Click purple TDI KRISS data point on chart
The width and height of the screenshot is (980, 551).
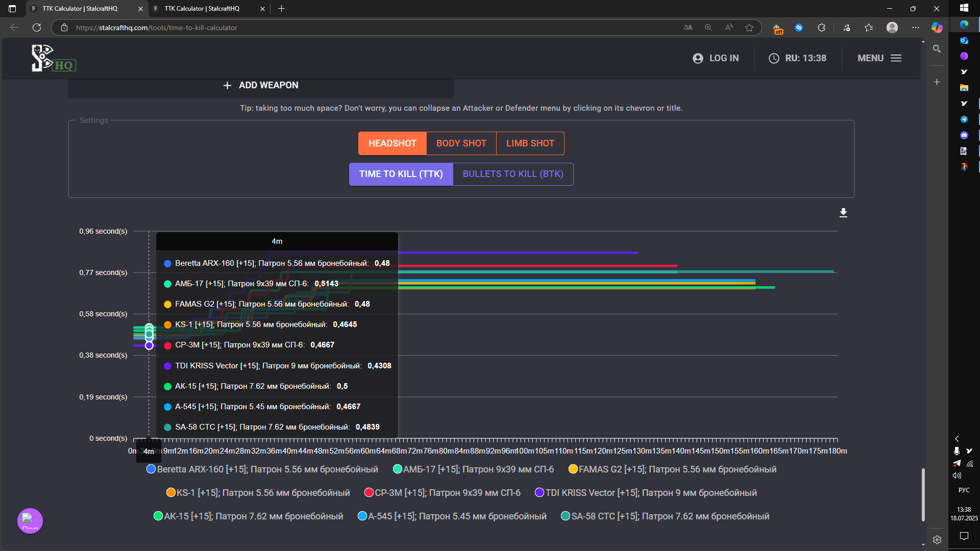[149, 345]
